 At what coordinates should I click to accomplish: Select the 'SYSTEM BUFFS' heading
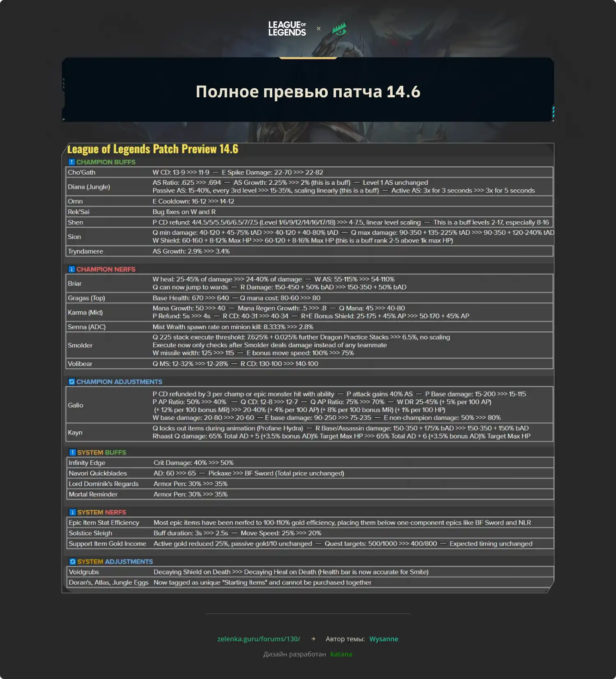pos(102,452)
